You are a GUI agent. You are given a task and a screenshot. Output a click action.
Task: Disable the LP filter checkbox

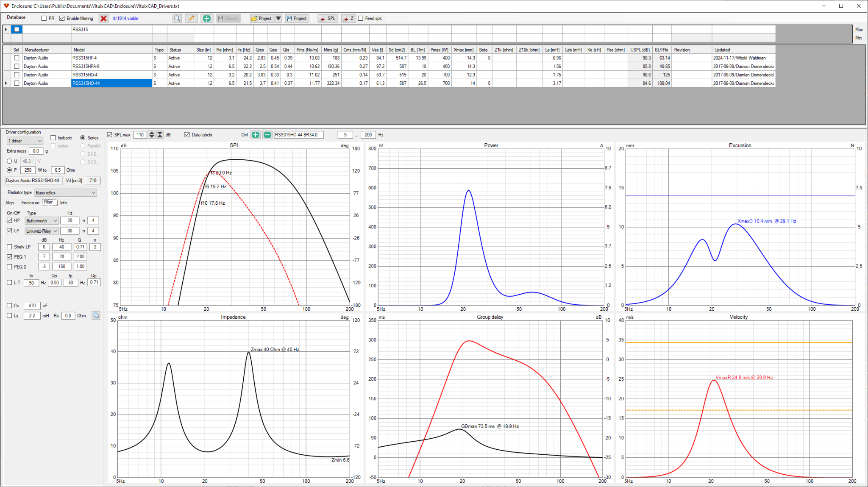9,231
